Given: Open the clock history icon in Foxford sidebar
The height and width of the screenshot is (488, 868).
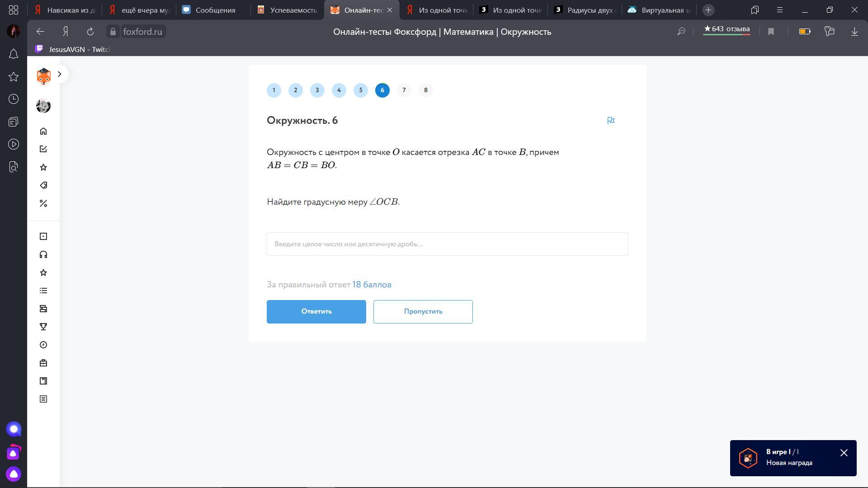Looking at the screenshot, I should tap(43, 345).
